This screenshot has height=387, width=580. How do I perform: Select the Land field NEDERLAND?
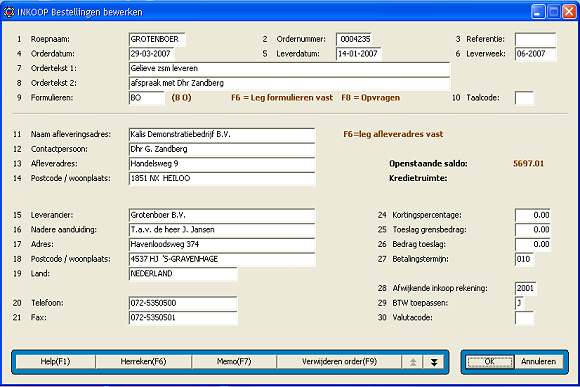pyautogui.click(x=183, y=274)
